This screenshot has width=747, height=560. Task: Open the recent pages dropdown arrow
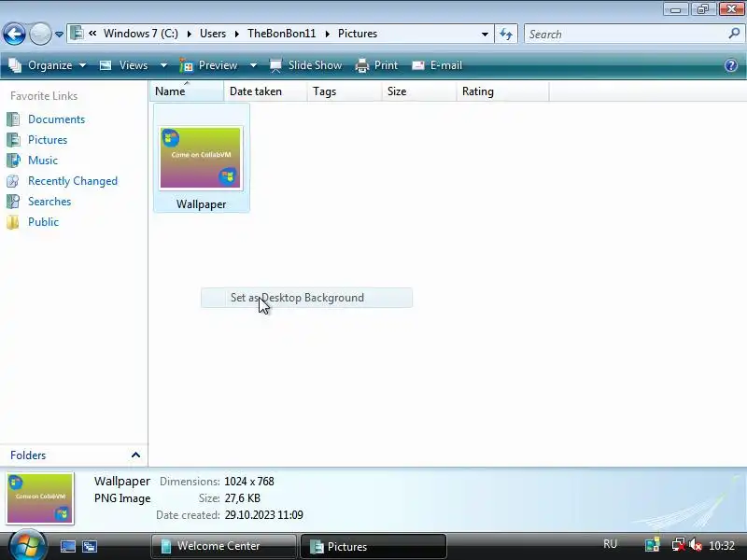pos(59,35)
